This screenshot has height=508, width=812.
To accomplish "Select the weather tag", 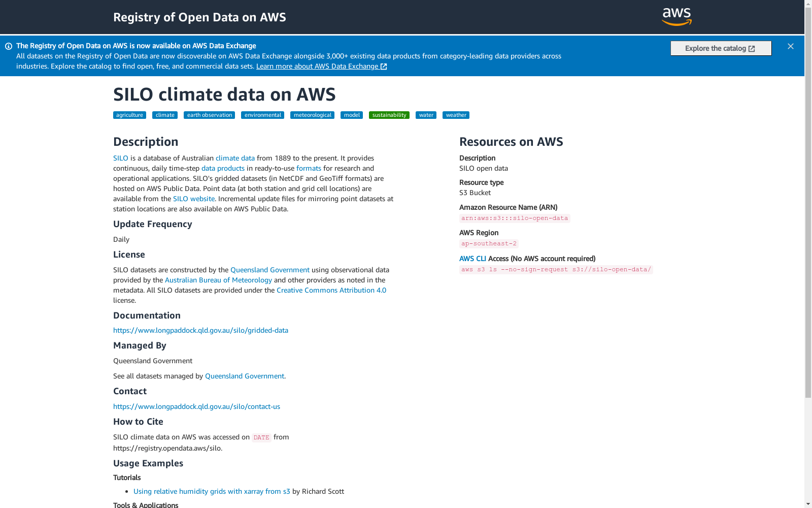I will pyautogui.click(x=456, y=115).
